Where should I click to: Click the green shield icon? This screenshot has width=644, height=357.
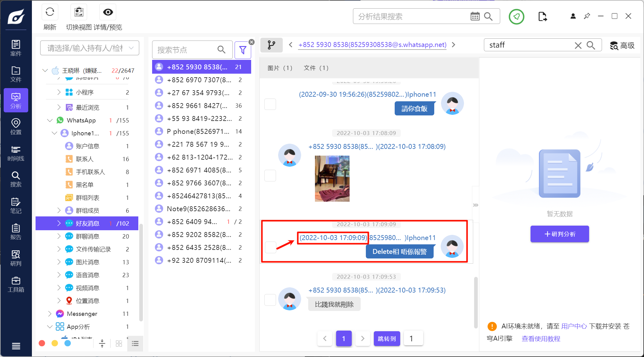(516, 17)
